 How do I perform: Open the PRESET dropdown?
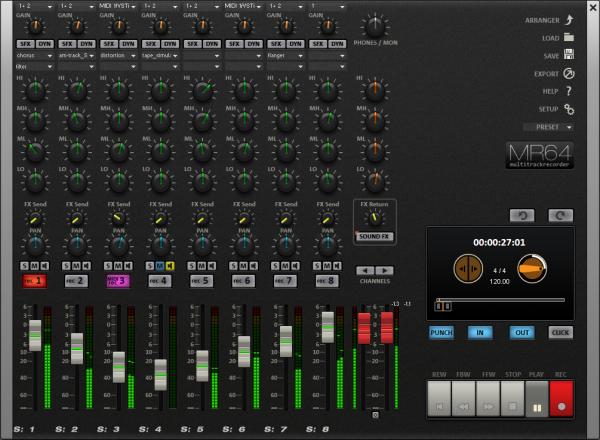click(x=548, y=127)
